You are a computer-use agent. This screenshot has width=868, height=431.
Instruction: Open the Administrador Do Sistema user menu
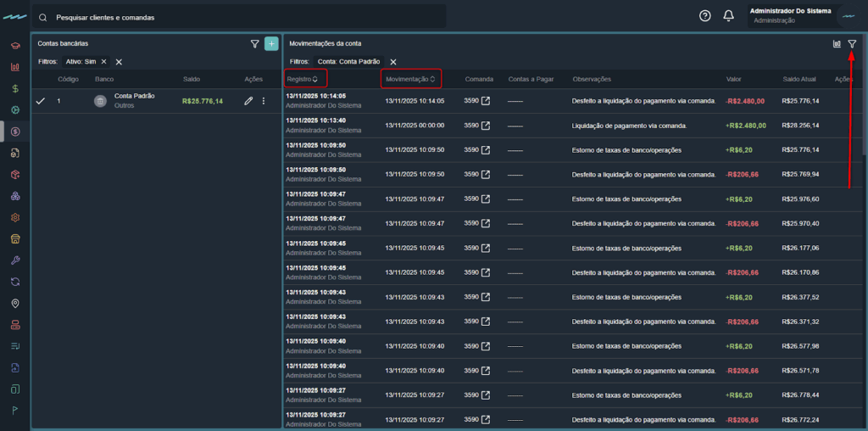coord(801,16)
